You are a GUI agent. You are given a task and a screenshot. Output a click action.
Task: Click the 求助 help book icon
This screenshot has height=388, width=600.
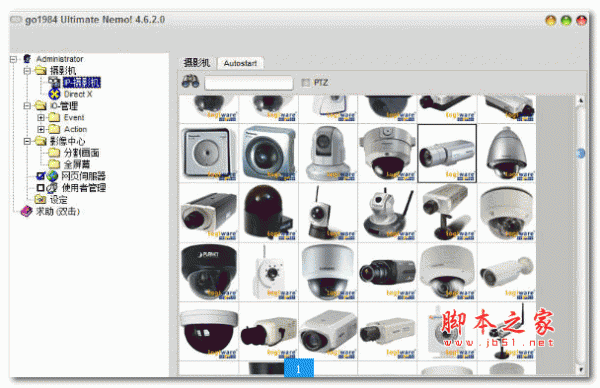[x=26, y=211]
